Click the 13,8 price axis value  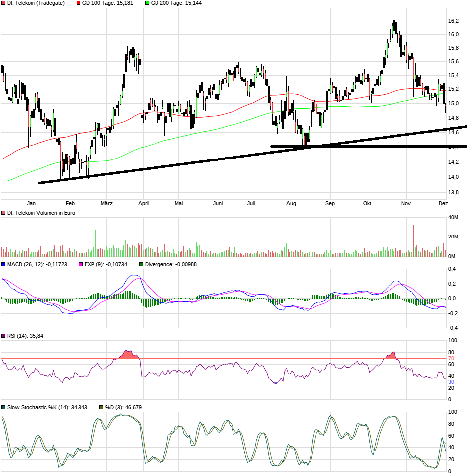[454, 192]
